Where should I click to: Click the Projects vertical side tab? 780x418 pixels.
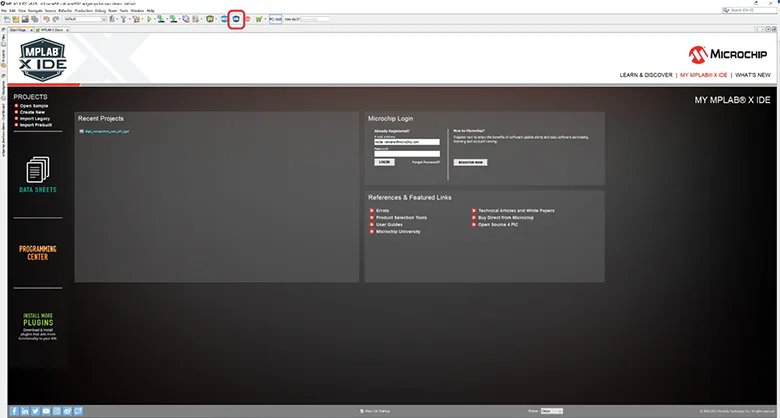pyautogui.click(x=3, y=57)
